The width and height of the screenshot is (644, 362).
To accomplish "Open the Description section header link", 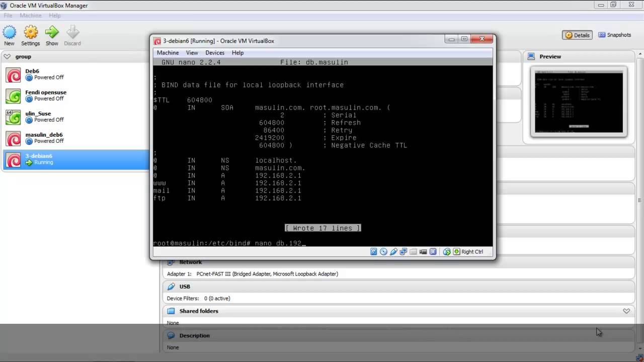I will [x=194, y=335].
